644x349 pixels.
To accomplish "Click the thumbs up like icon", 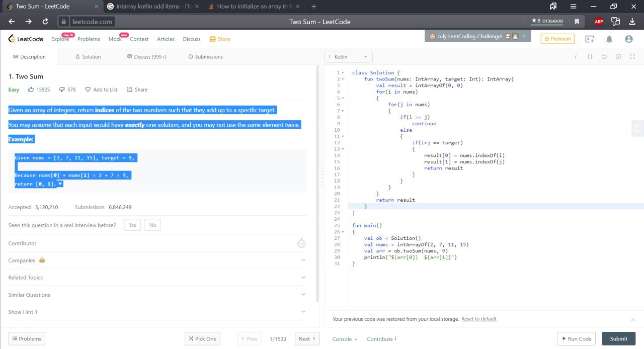I will (x=31, y=90).
